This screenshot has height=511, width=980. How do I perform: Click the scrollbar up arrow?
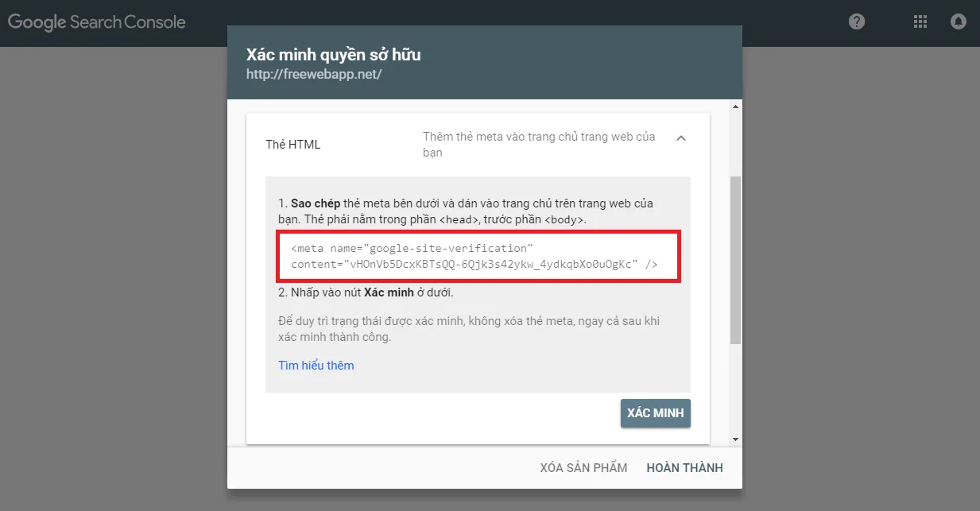735,106
